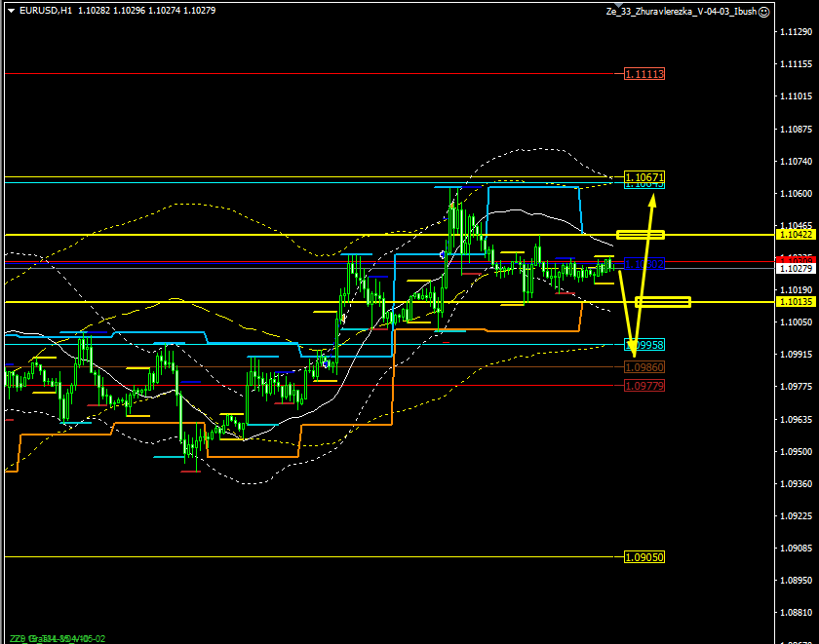This screenshot has width=819, height=644.
Task: Click the smiley face Expert Advisor icon
Action: pyautogui.click(x=763, y=11)
